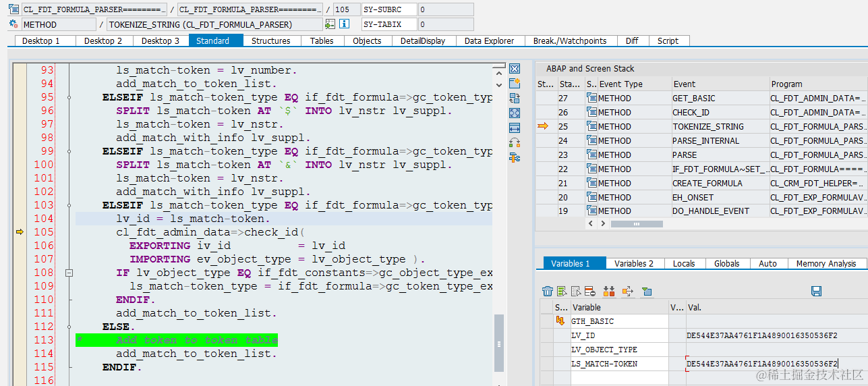
Task: Click the green navigate icon after TOKENIZE_STRING field
Action: 330,24
